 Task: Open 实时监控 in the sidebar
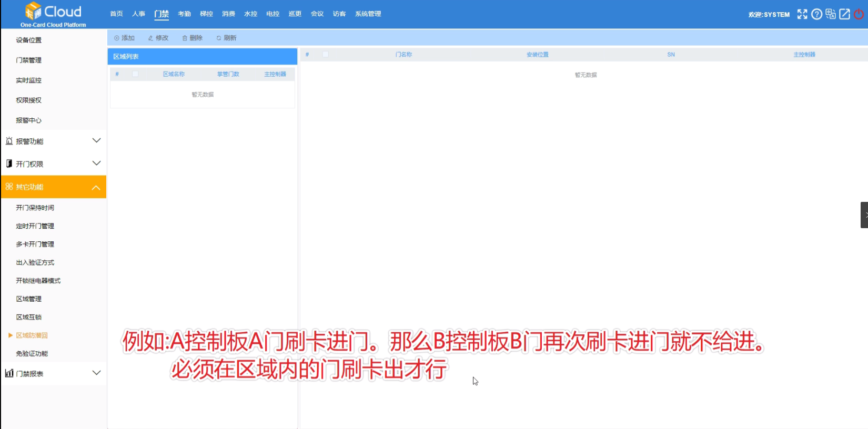[29, 80]
